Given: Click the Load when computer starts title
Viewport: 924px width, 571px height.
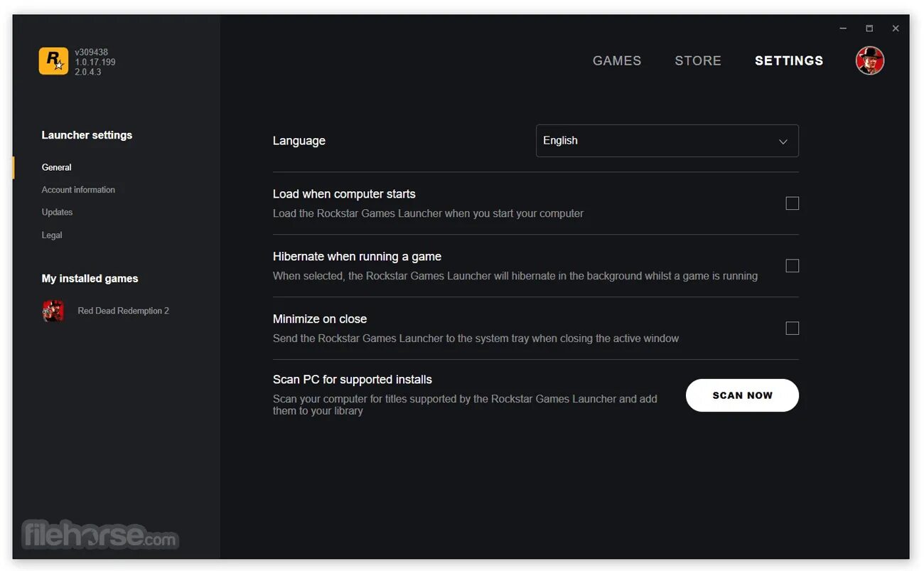Looking at the screenshot, I should (x=344, y=194).
